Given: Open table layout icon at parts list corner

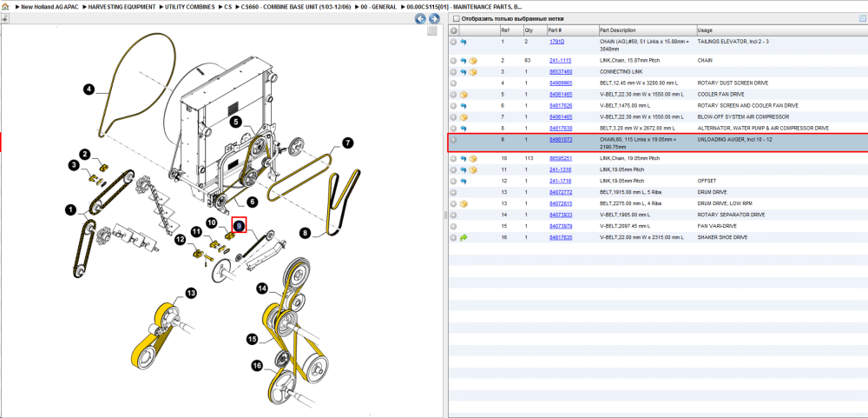Looking at the screenshot, I should (862, 18).
